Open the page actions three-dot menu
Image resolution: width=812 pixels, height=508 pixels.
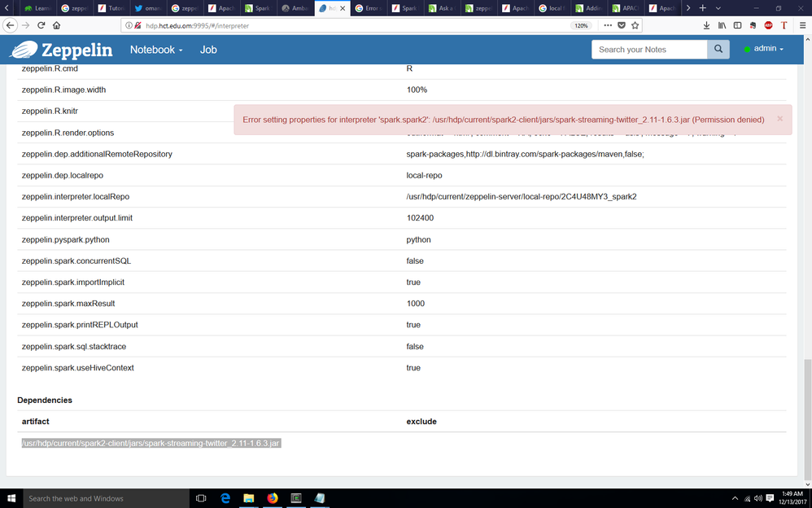click(x=608, y=25)
